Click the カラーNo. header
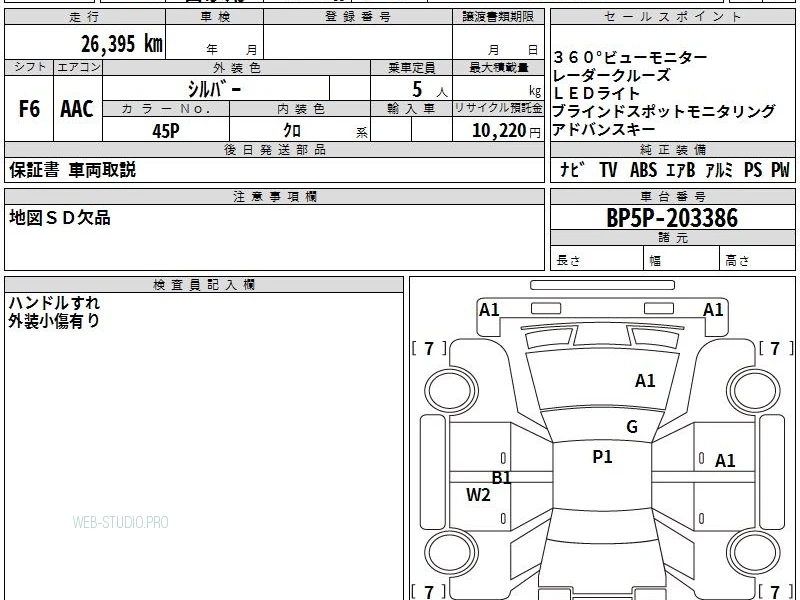Image resolution: width=800 pixels, height=600 pixels. 166,109
